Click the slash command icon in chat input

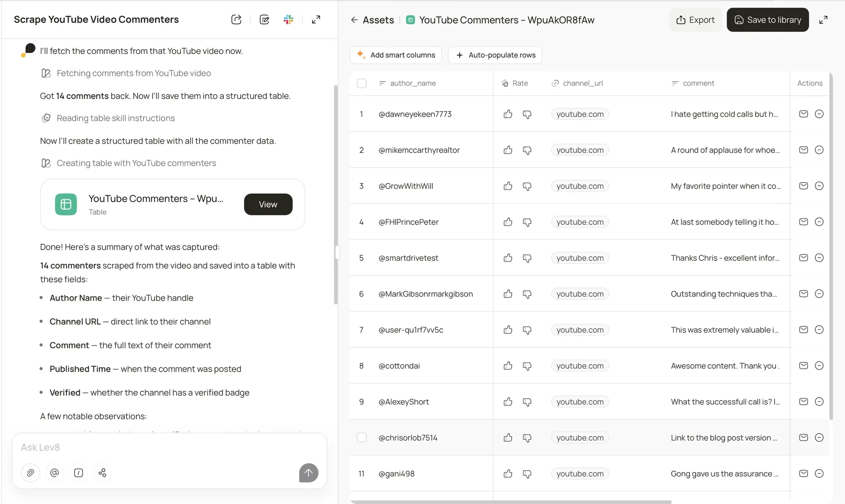[x=78, y=473]
